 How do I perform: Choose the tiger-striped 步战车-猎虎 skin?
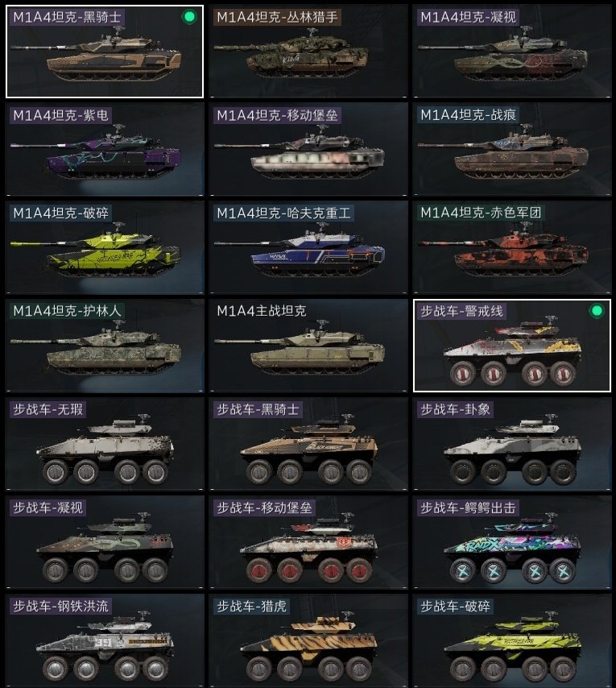308,641
